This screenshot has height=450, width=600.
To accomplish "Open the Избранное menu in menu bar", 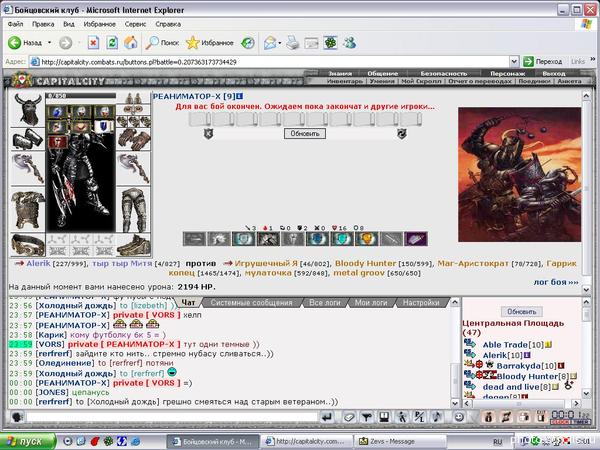I will [99, 24].
